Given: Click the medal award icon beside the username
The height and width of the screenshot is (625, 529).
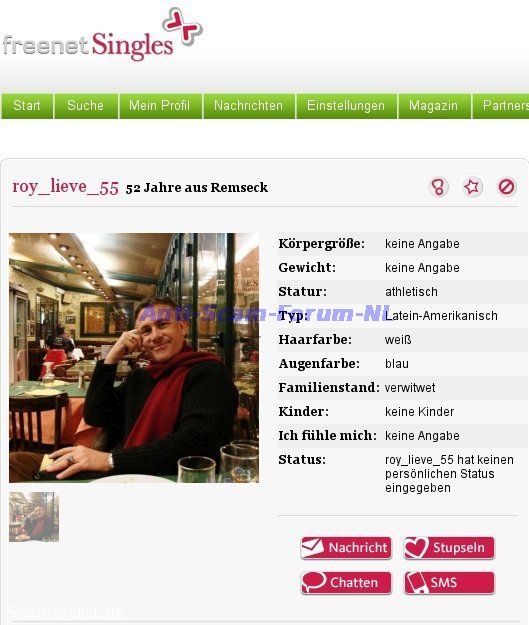Looking at the screenshot, I should pos(439,187).
